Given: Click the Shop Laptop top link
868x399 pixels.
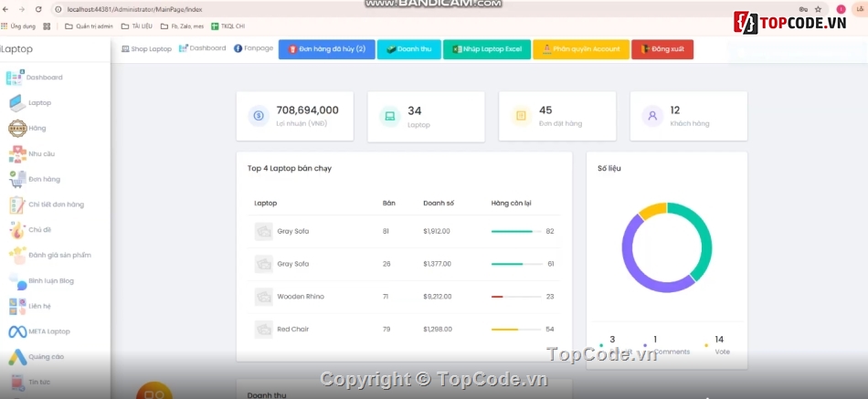Looking at the screenshot, I should coord(147,48).
